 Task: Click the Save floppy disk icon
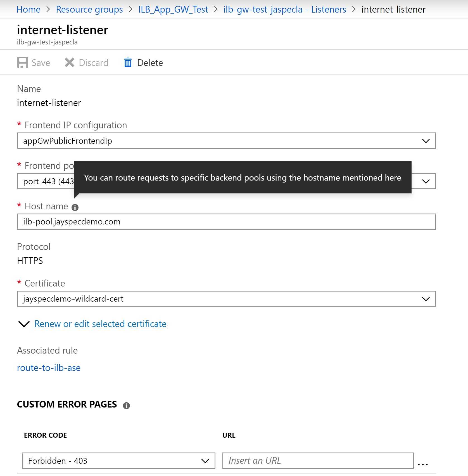click(x=23, y=63)
